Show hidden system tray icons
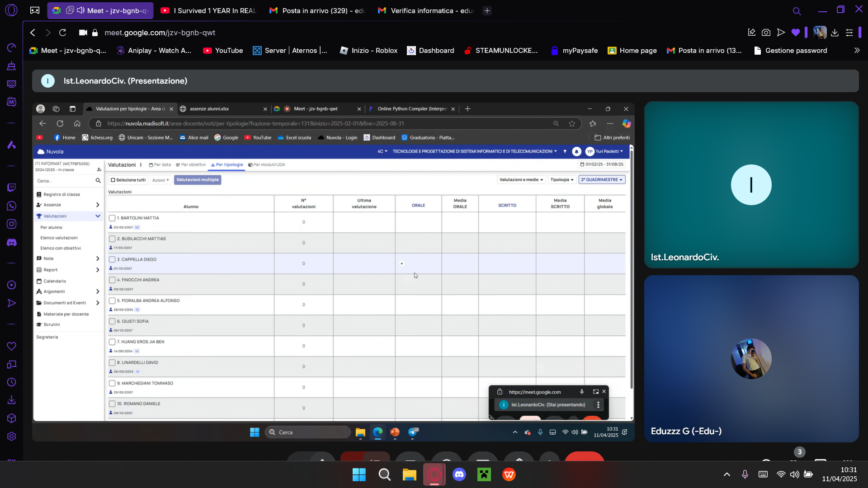The image size is (868, 488). click(x=727, y=474)
